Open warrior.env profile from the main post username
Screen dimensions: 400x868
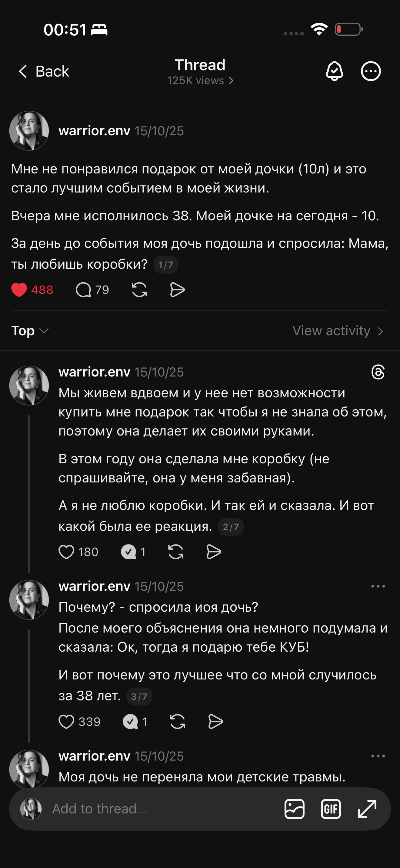coord(94,131)
